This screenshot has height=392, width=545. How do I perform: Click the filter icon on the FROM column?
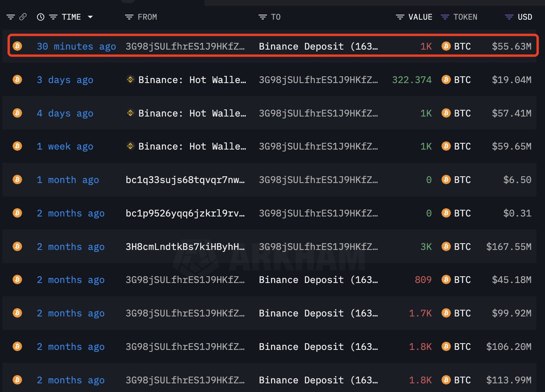(x=128, y=17)
